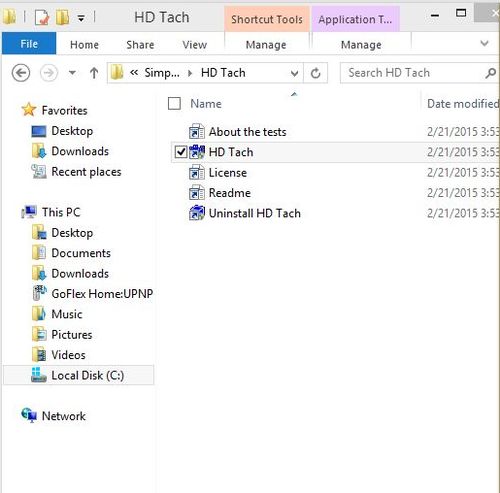
Task: Open the Properties quick access icon
Action: (x=42, y=17)
